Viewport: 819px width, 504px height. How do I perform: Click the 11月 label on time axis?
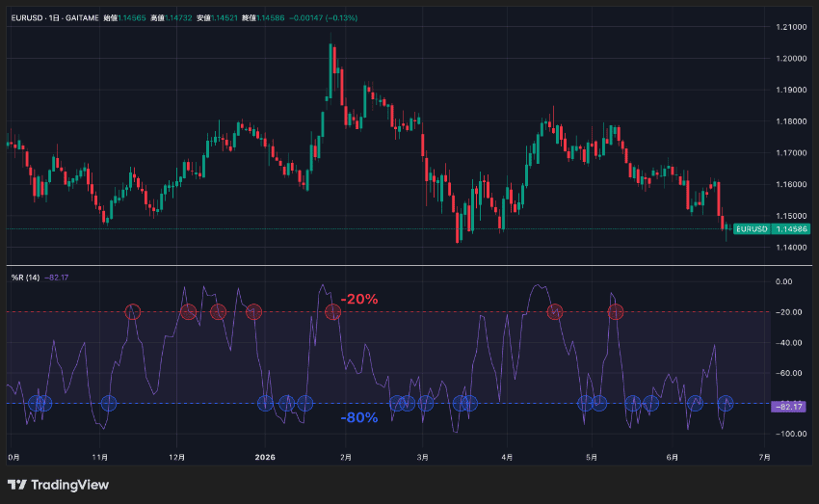[x=100, y=457]
